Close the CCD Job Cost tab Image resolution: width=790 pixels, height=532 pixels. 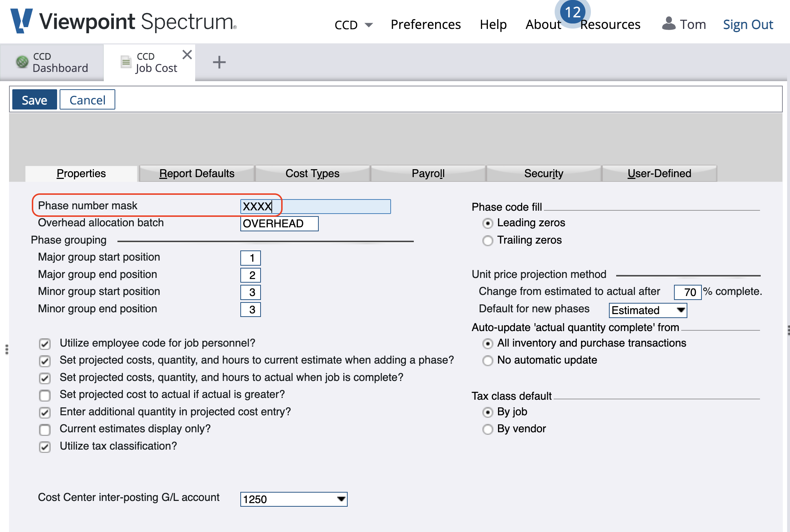(187, 55)
